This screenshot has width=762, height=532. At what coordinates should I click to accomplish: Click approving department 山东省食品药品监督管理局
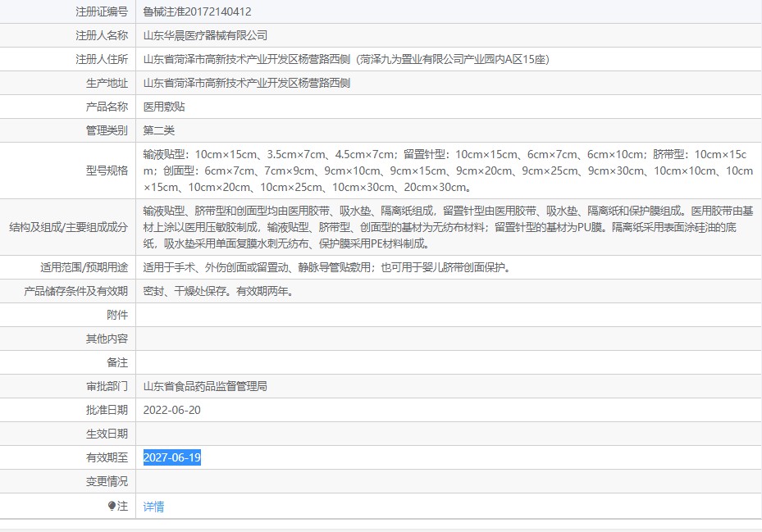click(x=205, y=386)
